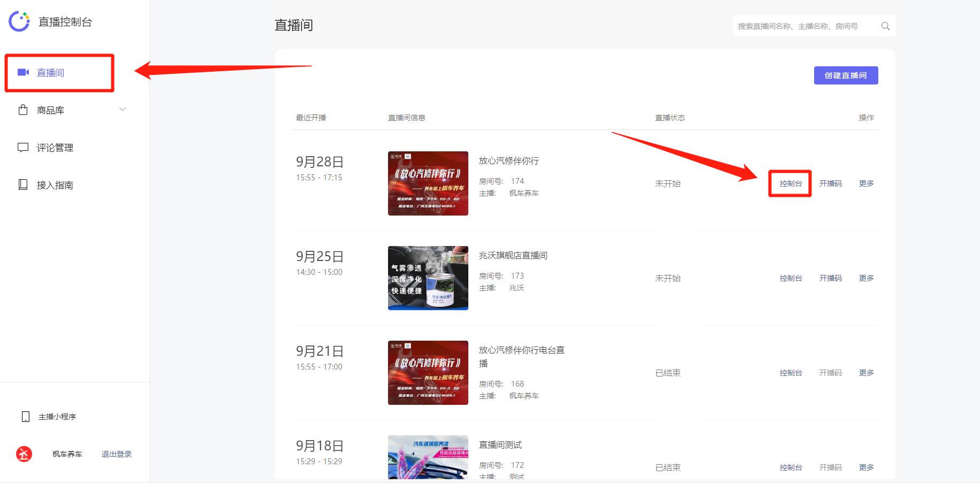Click the search magnifier icon
This screenshot has height=484, width=980.
pos(885,26)
